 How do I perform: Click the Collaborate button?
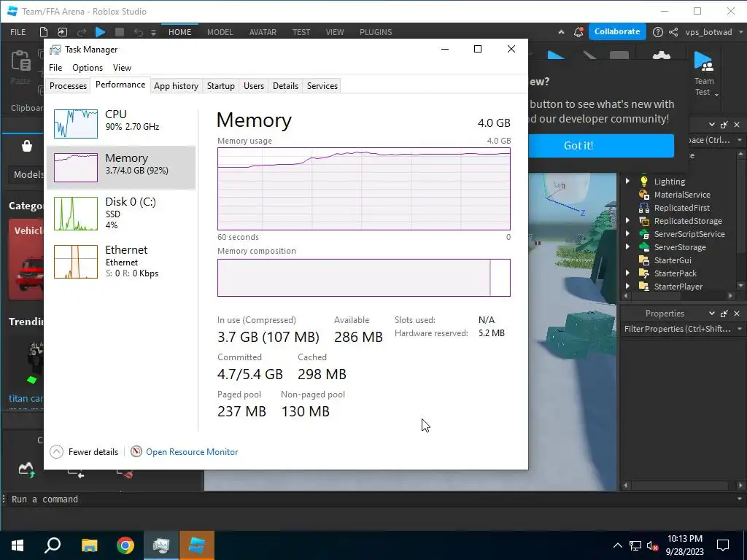(617, 31)
